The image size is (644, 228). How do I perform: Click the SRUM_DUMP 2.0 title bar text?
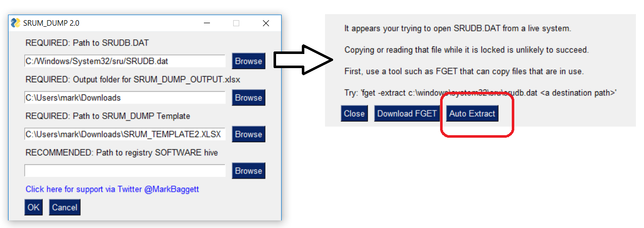tap(51, 23)
